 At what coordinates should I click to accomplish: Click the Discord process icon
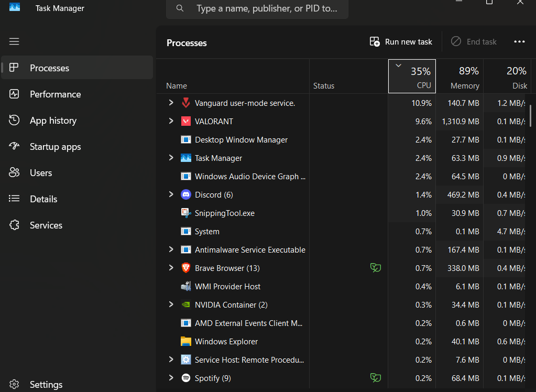[x=186, y=194]
